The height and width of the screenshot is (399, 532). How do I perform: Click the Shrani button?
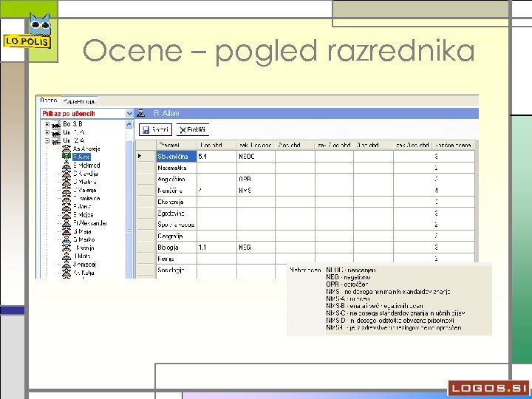tap(155, 130)
